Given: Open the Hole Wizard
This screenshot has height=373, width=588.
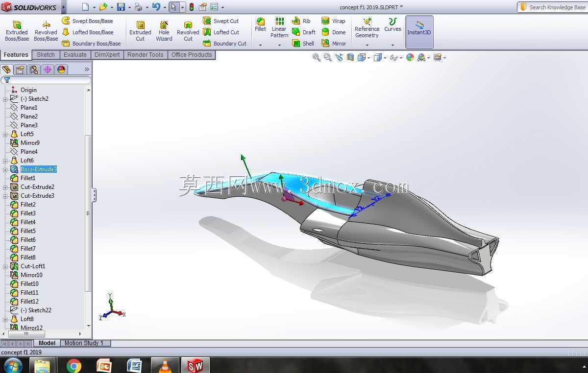Looking at the screenshot, I should pyautogui.click(x=164, y=31).
